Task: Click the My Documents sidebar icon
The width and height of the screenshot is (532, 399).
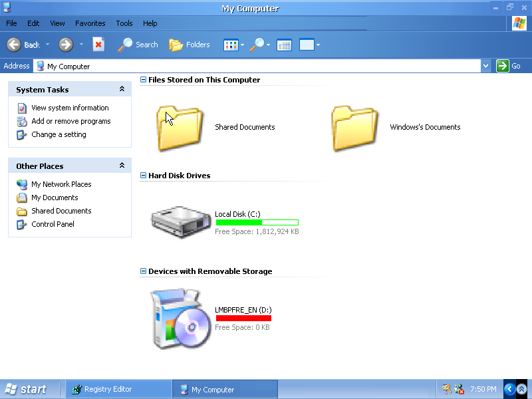Action: click(x=22, y=198)
